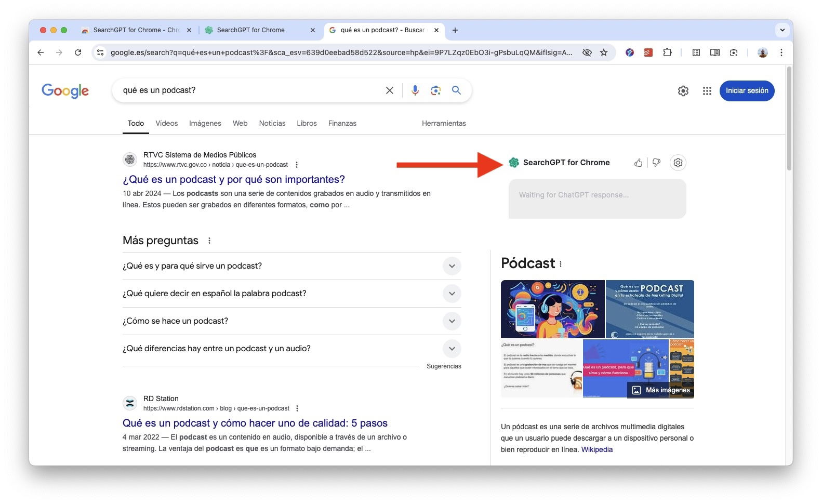Open the blue PODCAST marketing digital image
Screen dimensions: 822x504
coord(650,309)
